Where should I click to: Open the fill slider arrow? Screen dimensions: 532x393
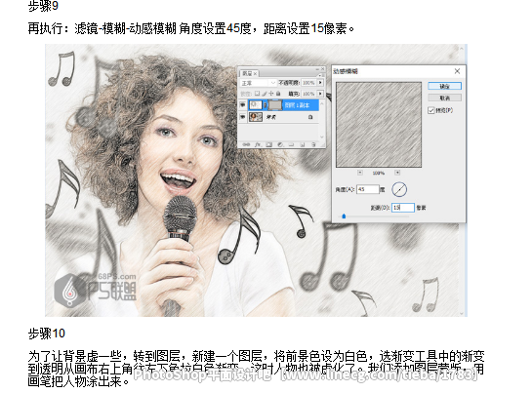[320, 94]
